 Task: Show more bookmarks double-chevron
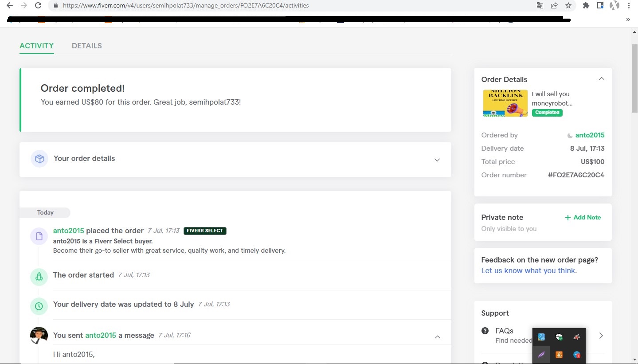(628, 20)
